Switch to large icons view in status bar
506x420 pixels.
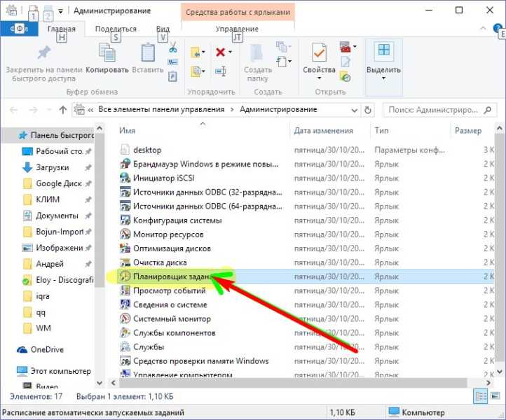pyautogui.click(x=495, y=395)
